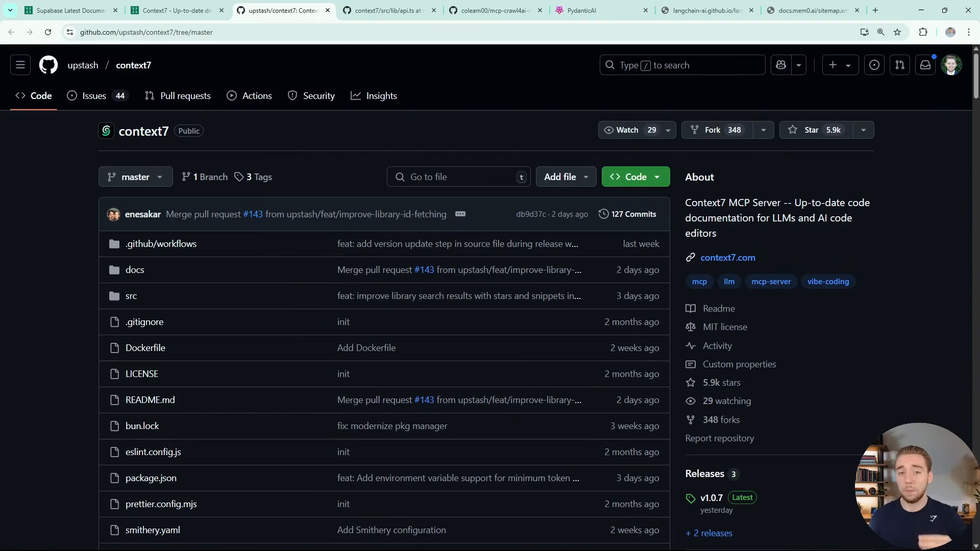980x551 pixels.
Task: Select the mcp-server topic tag
Action: click(771, 282)
